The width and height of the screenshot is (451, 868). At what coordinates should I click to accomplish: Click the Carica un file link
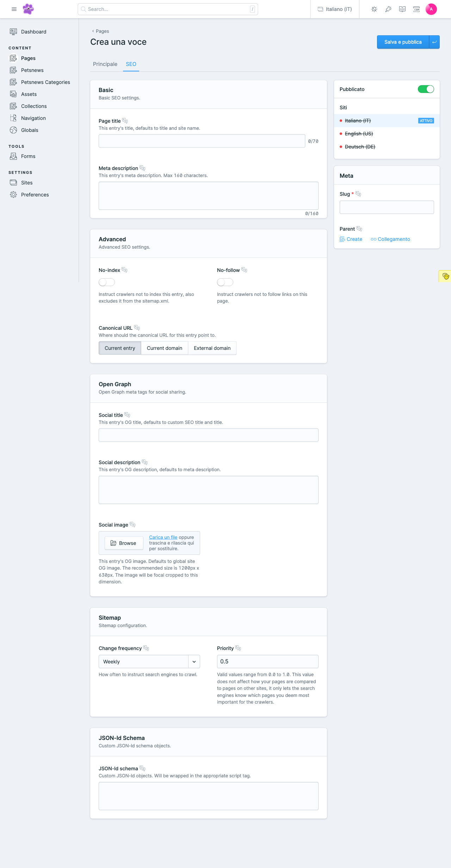163,537
